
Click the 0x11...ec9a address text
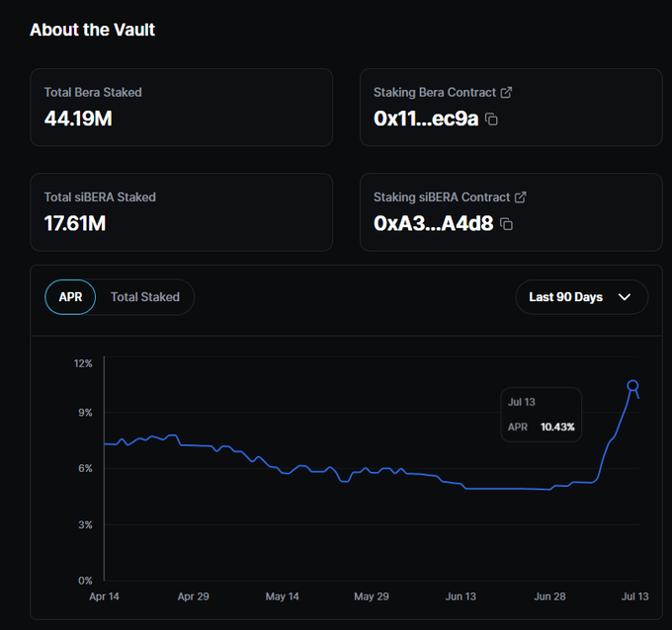point(426,118)
